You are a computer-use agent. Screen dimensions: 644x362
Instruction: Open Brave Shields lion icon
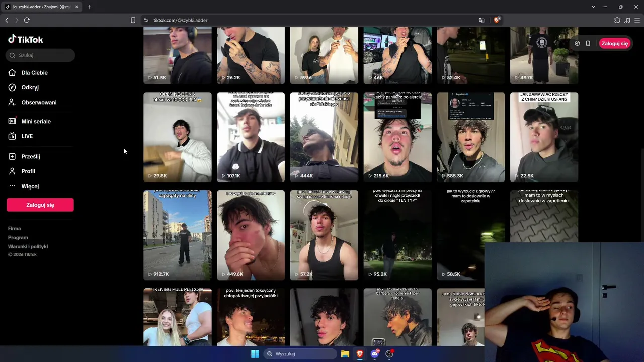tap(497, 20)
